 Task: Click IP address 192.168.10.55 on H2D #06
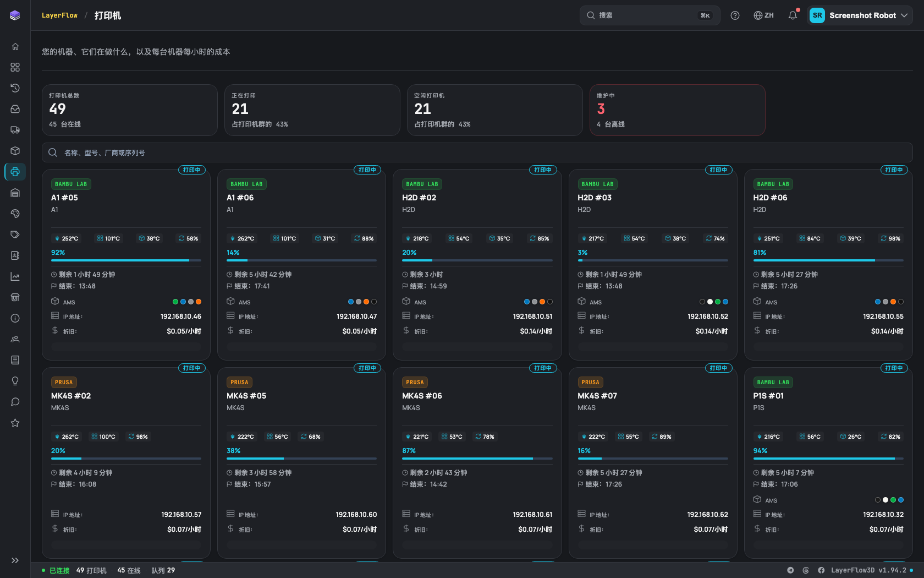883,317
